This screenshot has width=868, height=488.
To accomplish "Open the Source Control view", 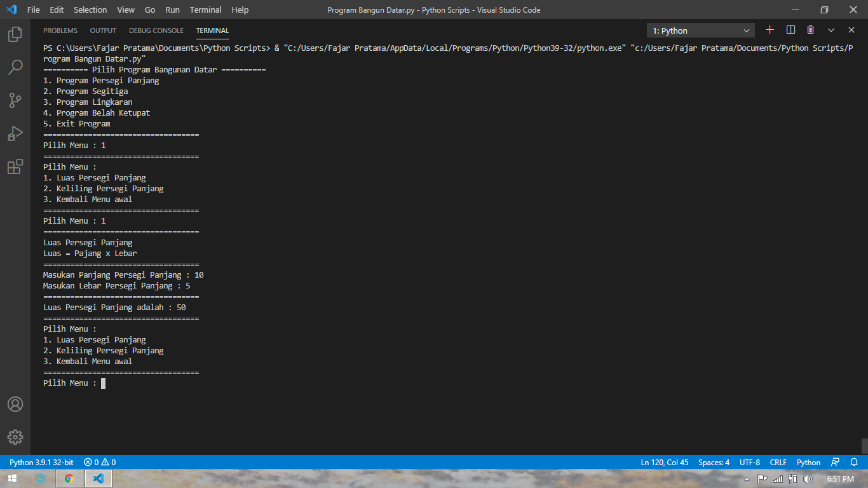I will click(x=16, y=100).
